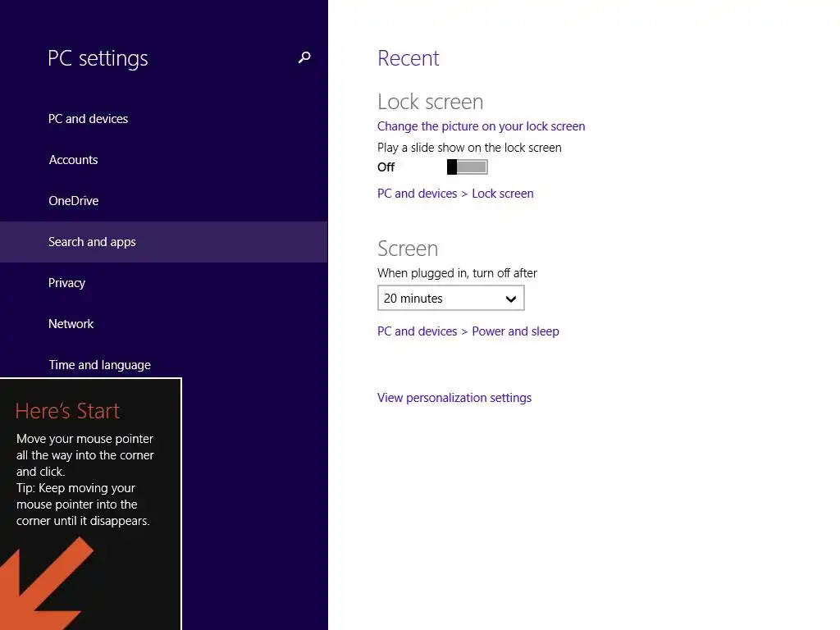Screen dimensions: 840x630
Task: Open the Privacy settings section
Action: point(66,283)
